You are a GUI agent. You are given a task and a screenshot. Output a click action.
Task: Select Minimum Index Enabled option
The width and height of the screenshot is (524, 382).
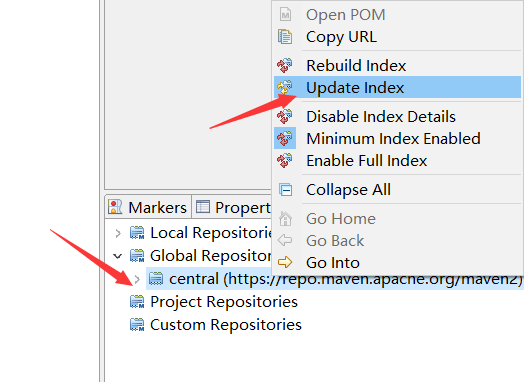point(397,138)
